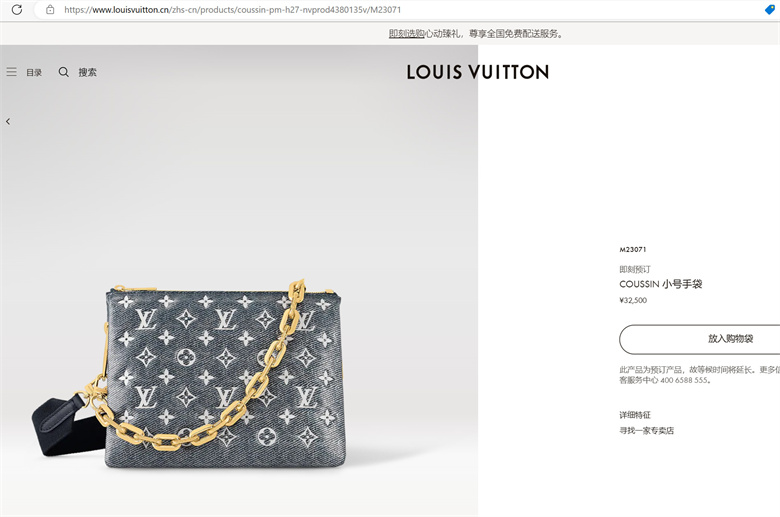Go back using the left chevron arrow
The height and width of the screenshot is (517, 780).
click(8, 121)
